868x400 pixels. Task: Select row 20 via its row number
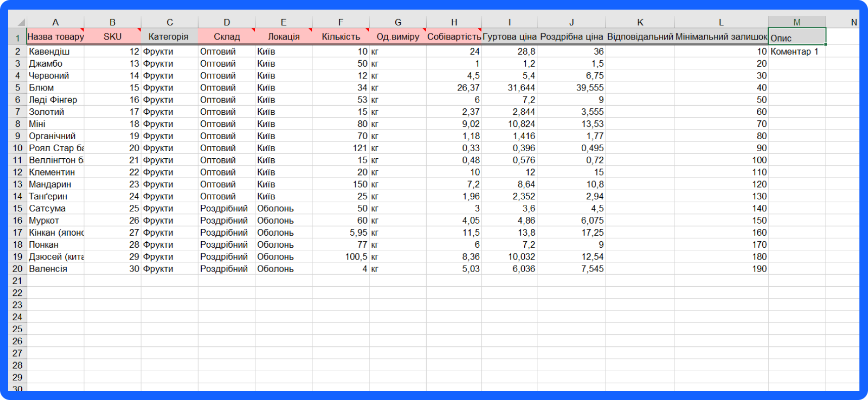(x=18, y=269)
